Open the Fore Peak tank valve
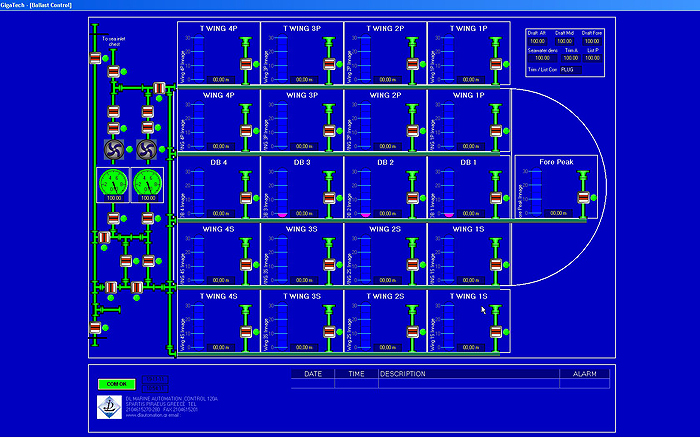 coord(584,198)
